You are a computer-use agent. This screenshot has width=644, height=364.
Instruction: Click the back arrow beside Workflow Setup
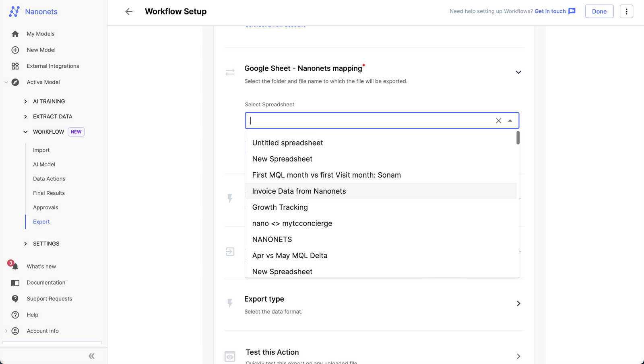[x=128, y=11]
